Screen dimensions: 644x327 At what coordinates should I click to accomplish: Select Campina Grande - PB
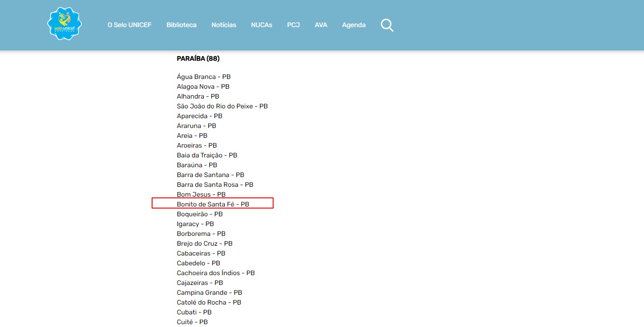pyautogui.click(x=209, y=293)
